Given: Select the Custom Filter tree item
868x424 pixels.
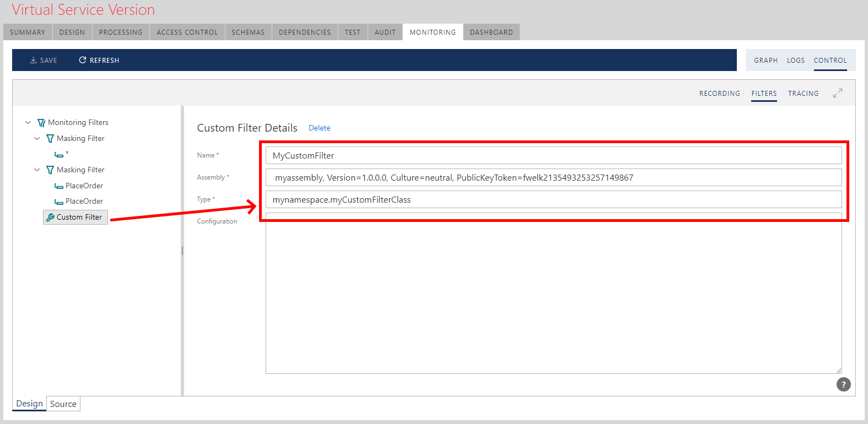Looking at the screenshot, I should (76, 218).
